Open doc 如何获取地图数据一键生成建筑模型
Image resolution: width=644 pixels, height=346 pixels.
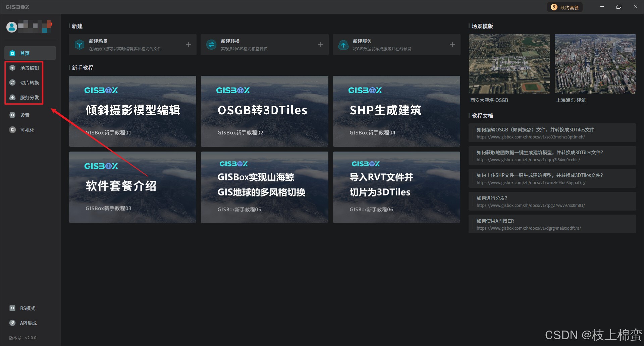click(552, 156)
